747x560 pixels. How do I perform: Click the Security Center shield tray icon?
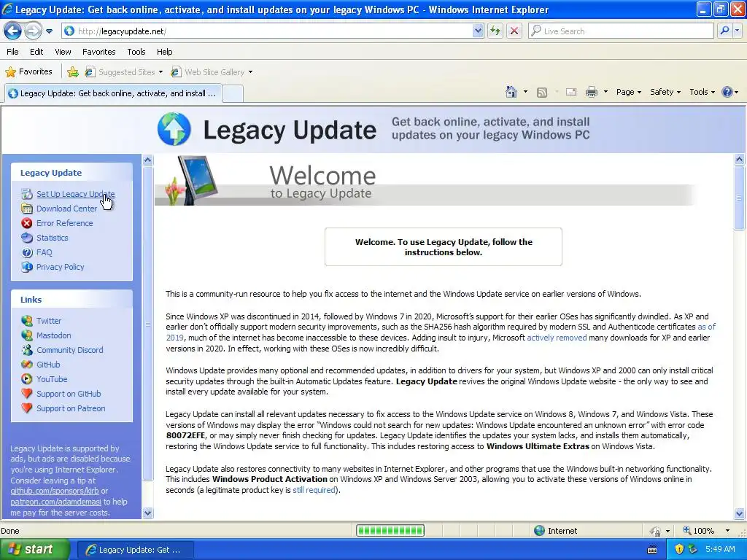(x=679, y=550)
